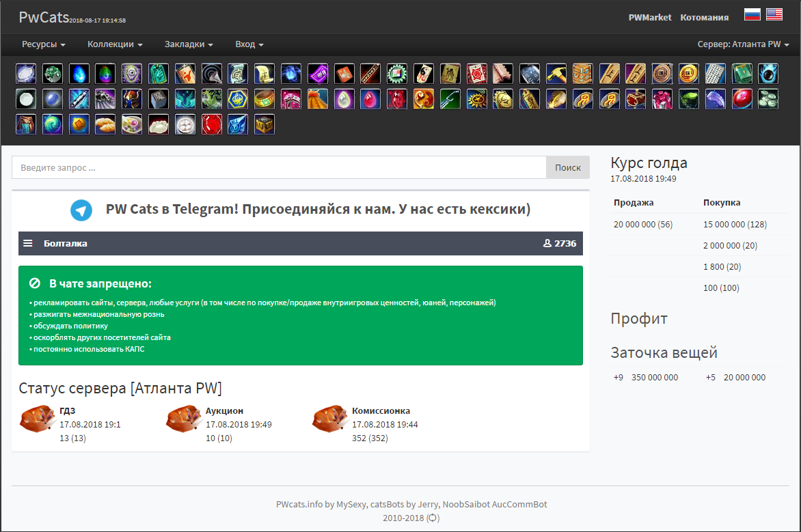Pick the golden ring item icon
This screenshot has height=532, width=801.
pyautogui.click(x=264, y=99)
